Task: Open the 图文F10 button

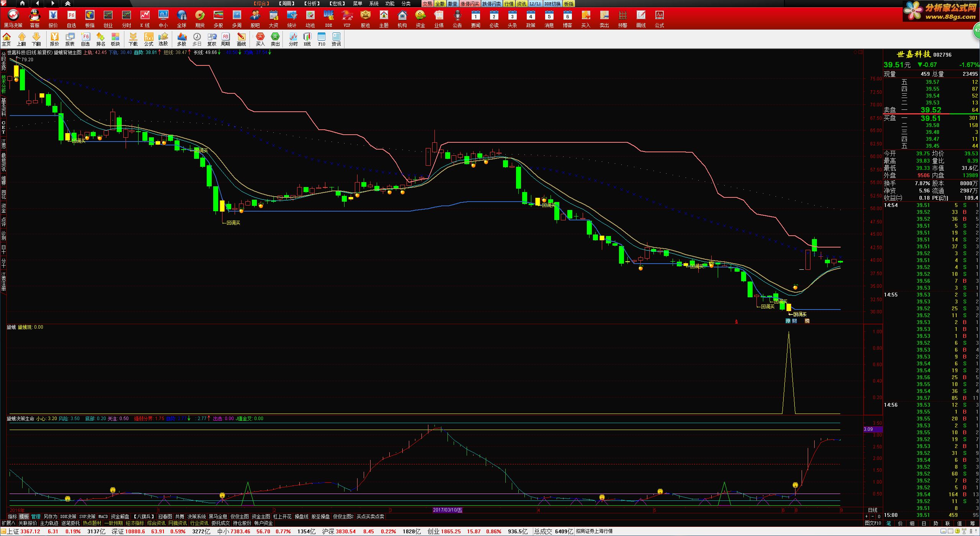Action: pyautogui.click(x=873, y=523)
